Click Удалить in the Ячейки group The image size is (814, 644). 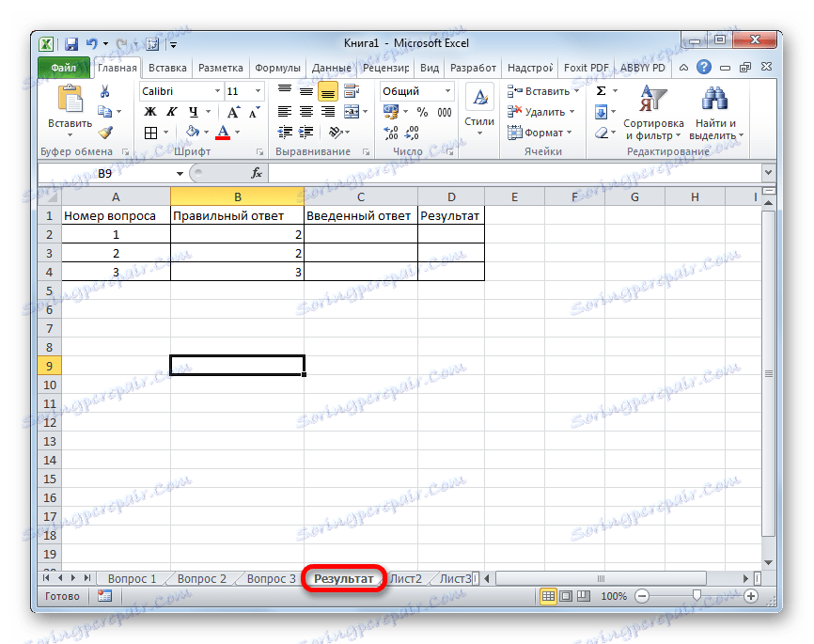pyautogui.click(x=540, y=112)
